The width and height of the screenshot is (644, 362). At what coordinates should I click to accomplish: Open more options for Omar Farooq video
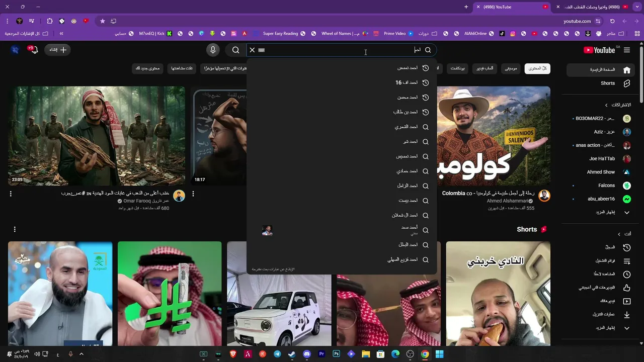[11, 194]
